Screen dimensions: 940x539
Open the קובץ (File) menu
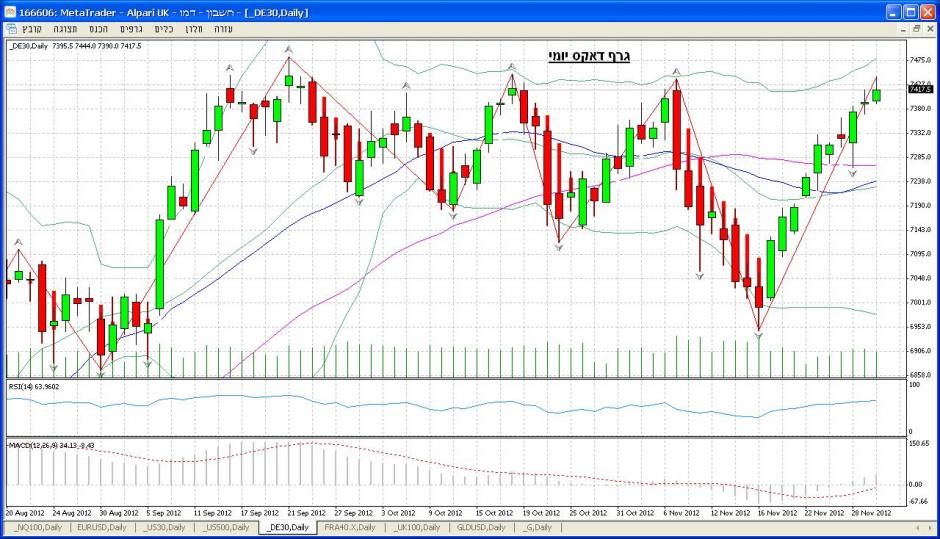click(34, 29)
